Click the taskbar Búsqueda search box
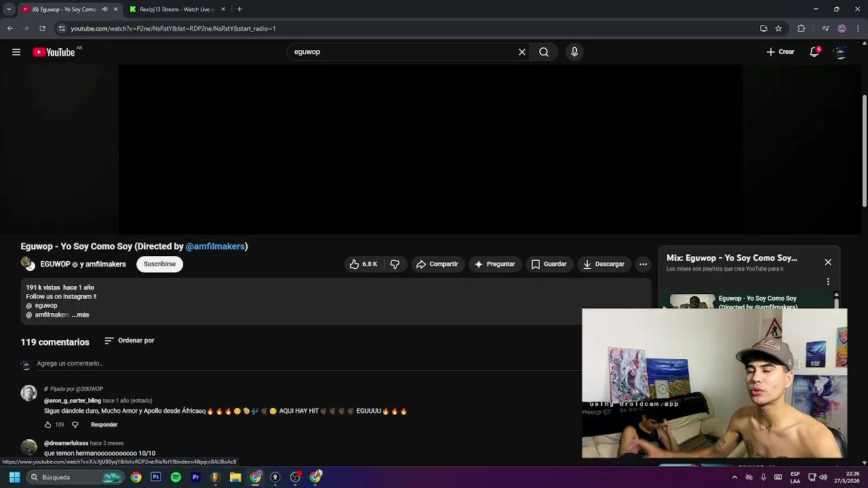Image resolution: width=868 pixels, height=488 pixels. [75, 477]
